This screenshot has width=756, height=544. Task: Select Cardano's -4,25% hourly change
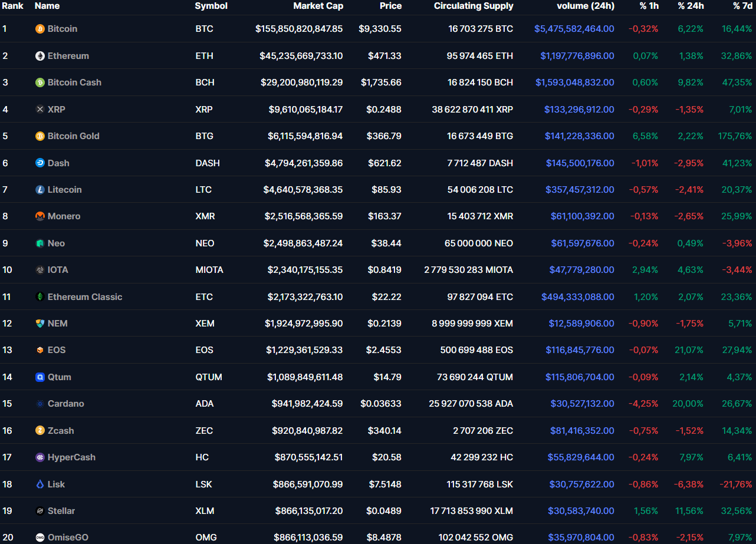(x=643, y=404)
